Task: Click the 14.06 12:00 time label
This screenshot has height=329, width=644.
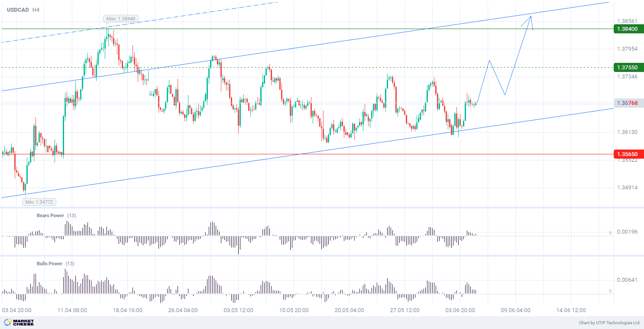Action: [x=571, y=310]
